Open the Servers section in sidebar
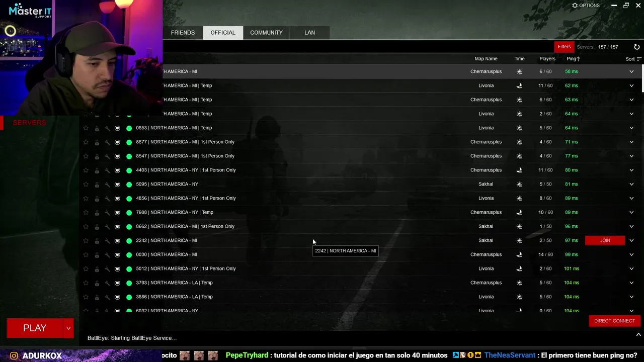 click(29, 123)
